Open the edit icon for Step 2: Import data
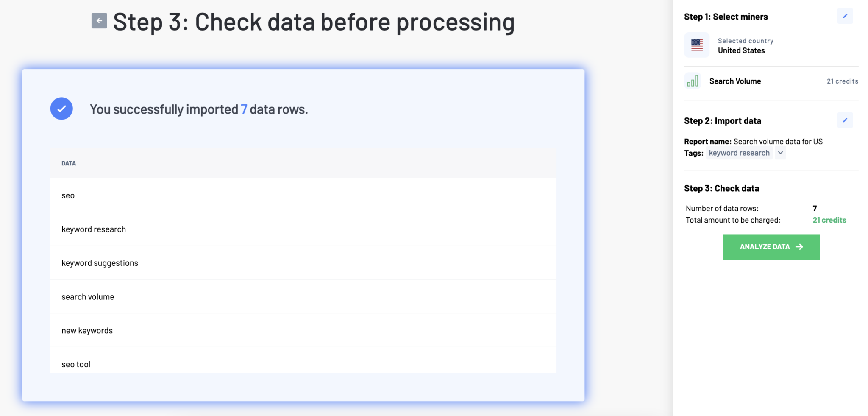The width and height of the screenshot is (868, 416). click(x=845, y=120)
